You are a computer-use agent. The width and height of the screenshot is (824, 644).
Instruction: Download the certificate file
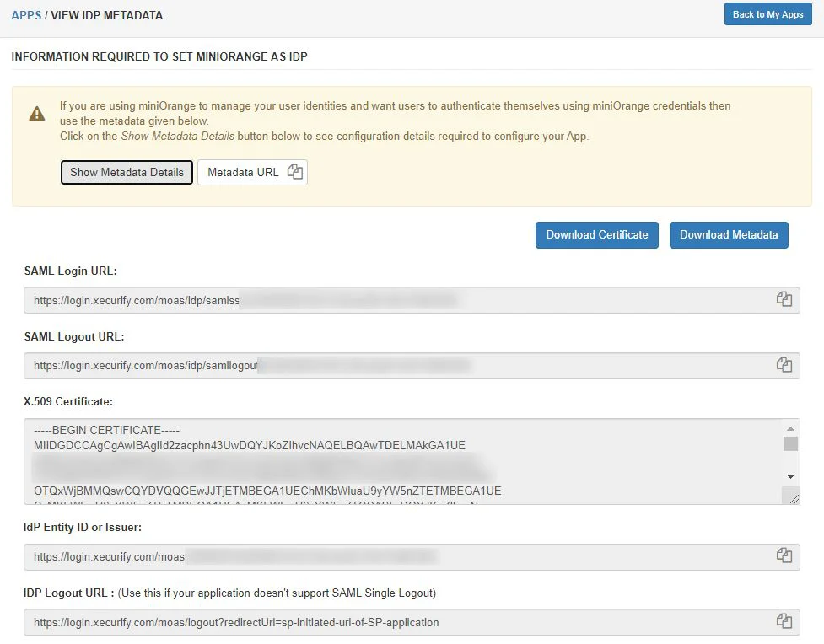(597, 235)
